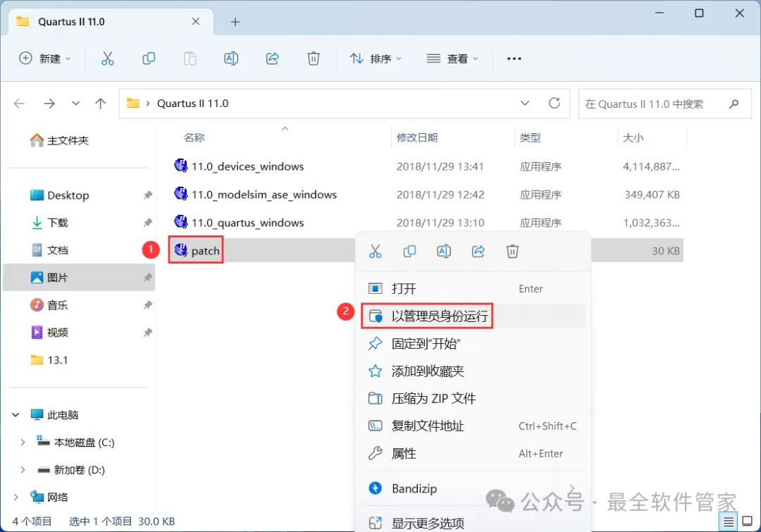This screenshot has width=761, height=532.
Task: Expand address bar history dropdown
Action: pyautogui.click(x=525, y=103)
